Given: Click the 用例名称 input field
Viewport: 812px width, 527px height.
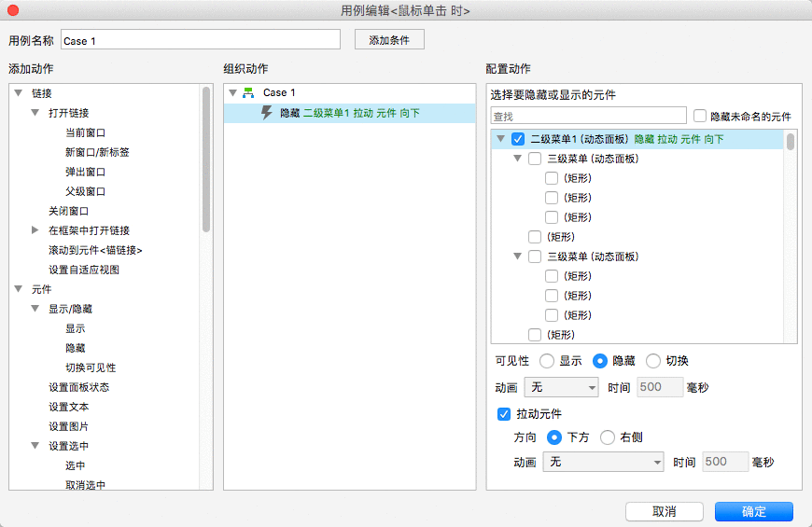Looking at the screenshot, I should [x=201, y=40].
